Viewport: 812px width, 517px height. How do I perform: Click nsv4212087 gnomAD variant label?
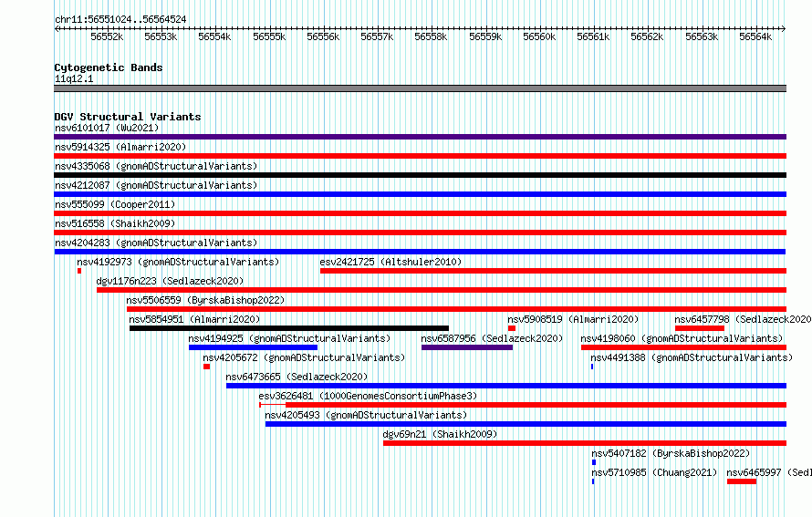[156, 185]
